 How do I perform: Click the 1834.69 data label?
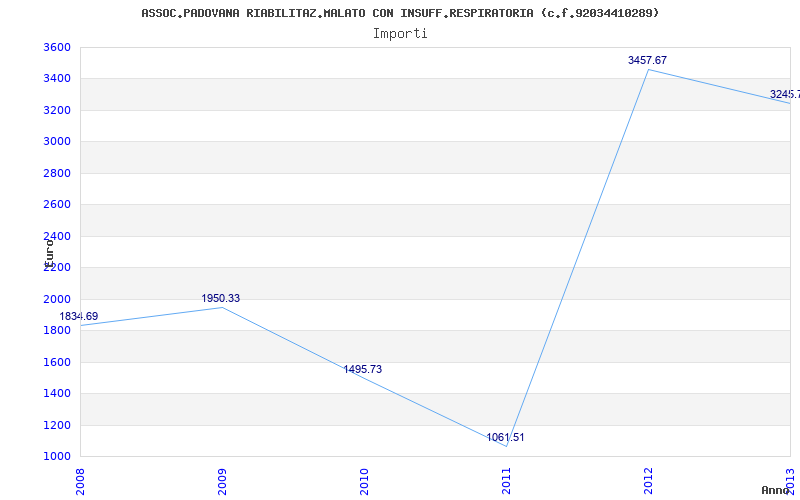coord(79,316)
